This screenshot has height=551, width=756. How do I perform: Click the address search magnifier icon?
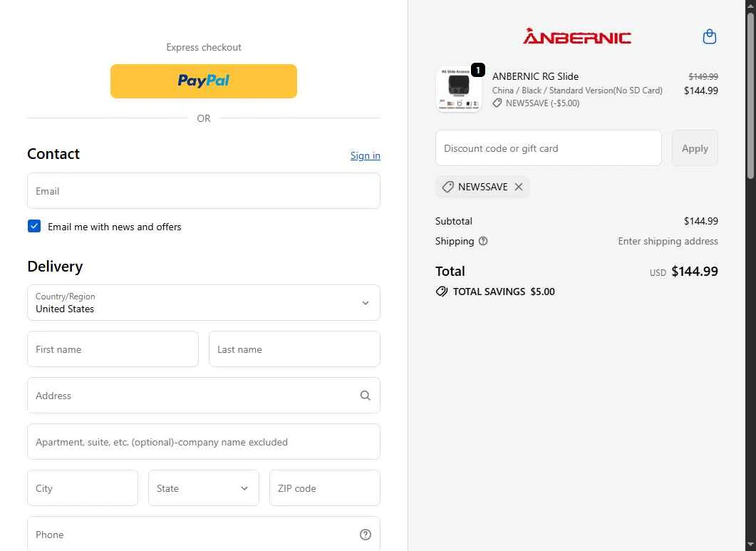click(366, 396)
